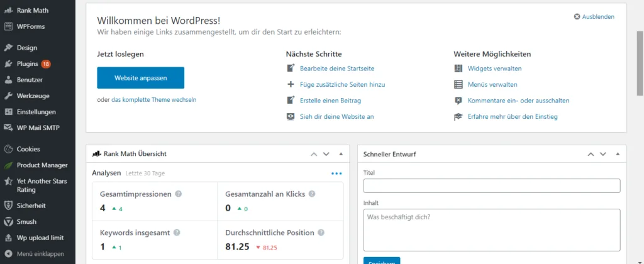Screen dimensions: 644x264
Task: Dismiss the welcome panel with Ausblenden
Action: click(594, 17)
